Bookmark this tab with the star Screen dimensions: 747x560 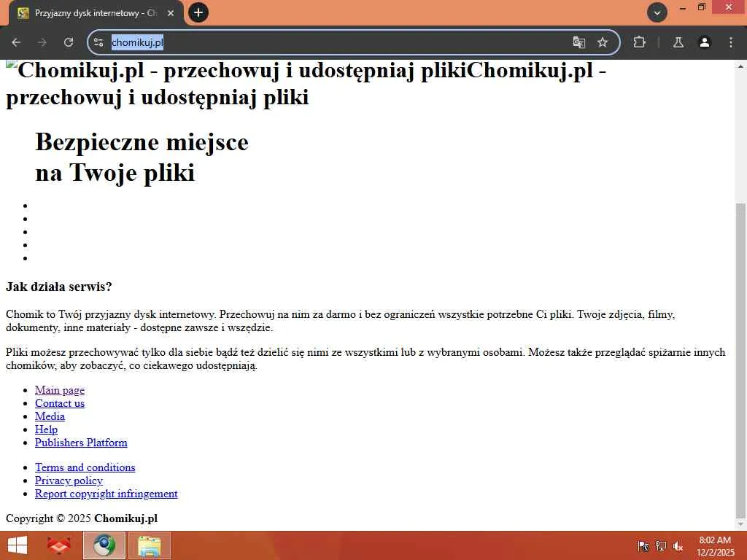[x=603, y=42]
